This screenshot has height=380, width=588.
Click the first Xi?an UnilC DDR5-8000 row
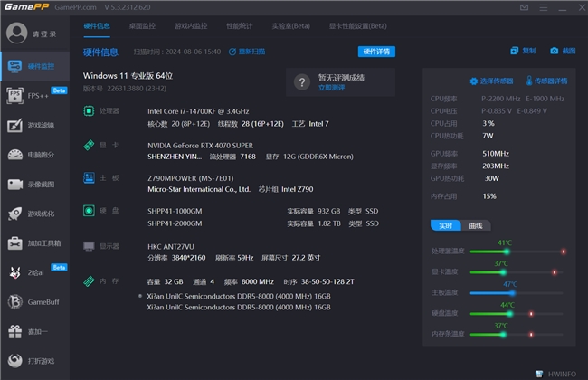pyautogui.click(x=239, y=296)
